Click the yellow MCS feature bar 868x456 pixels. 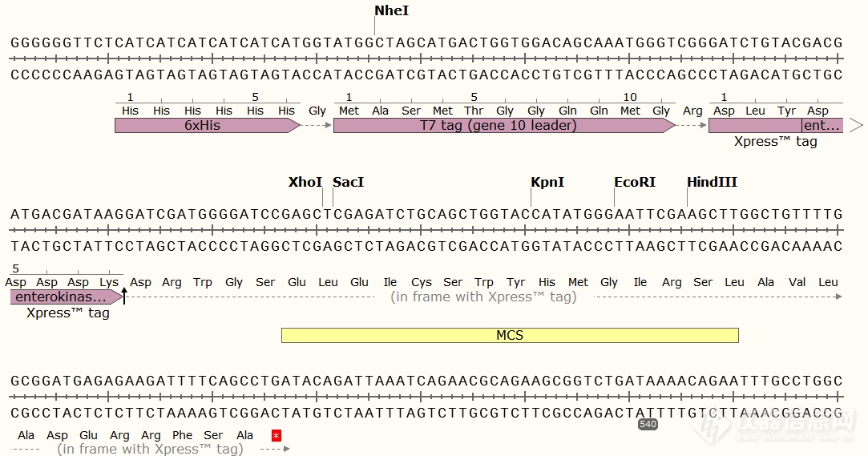510,335
